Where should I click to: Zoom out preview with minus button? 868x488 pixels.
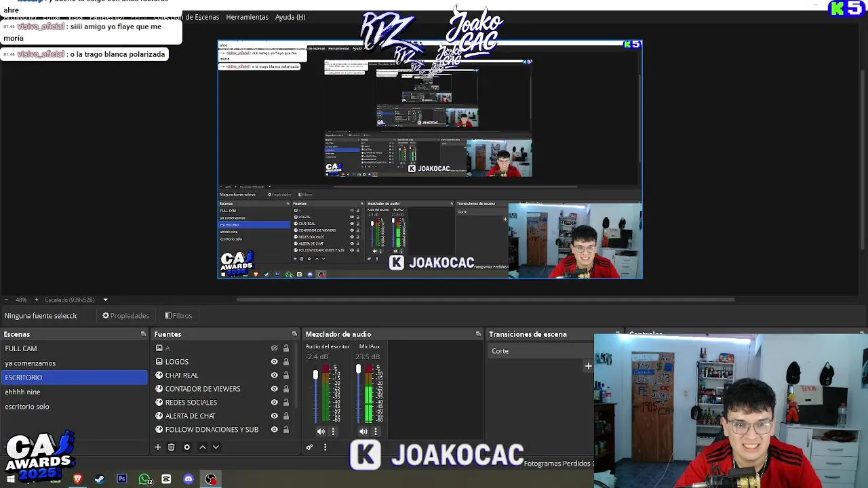[6, 300]
